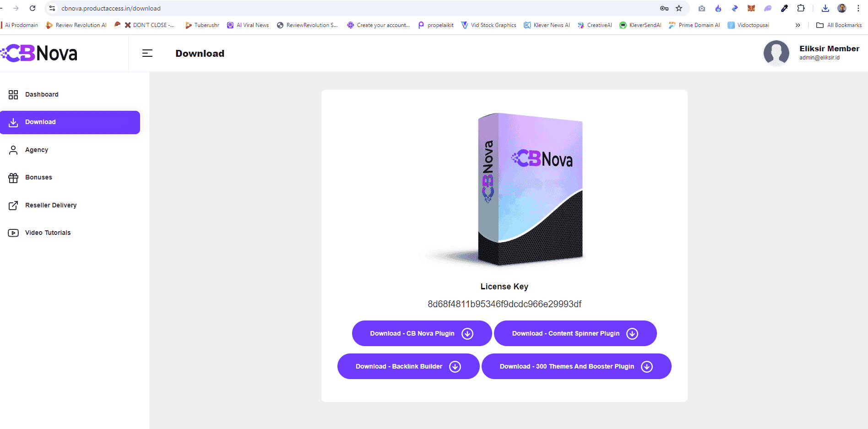Click the MetaMask fox extension icon

(x=751, y=8)
